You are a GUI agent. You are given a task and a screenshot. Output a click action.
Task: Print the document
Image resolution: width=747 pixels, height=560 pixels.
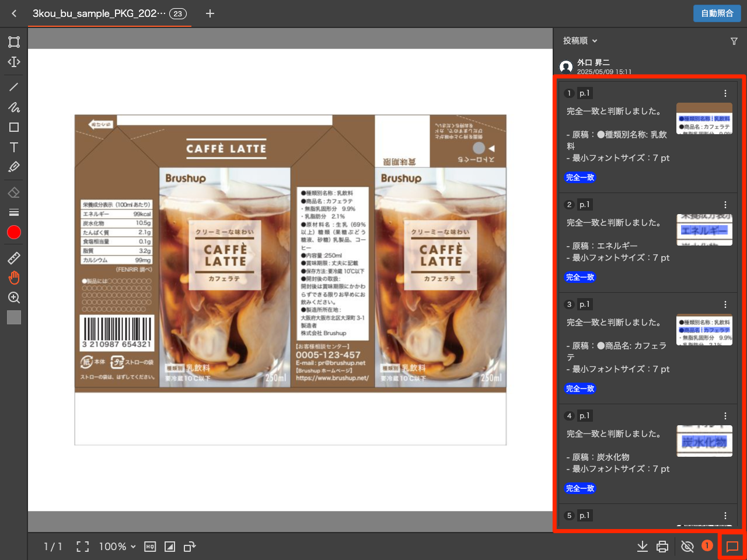tap(662, 547)
